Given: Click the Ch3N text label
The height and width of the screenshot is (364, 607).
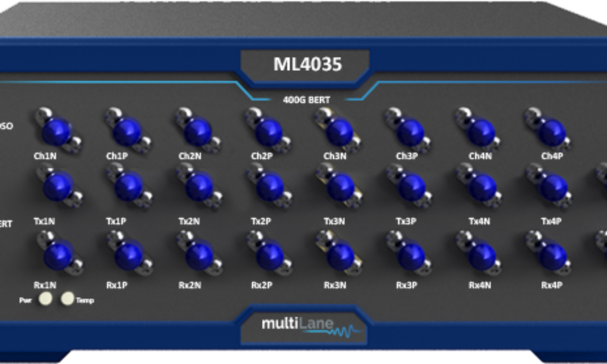Looking at the screenshot, I should click(x=335, y=156).
